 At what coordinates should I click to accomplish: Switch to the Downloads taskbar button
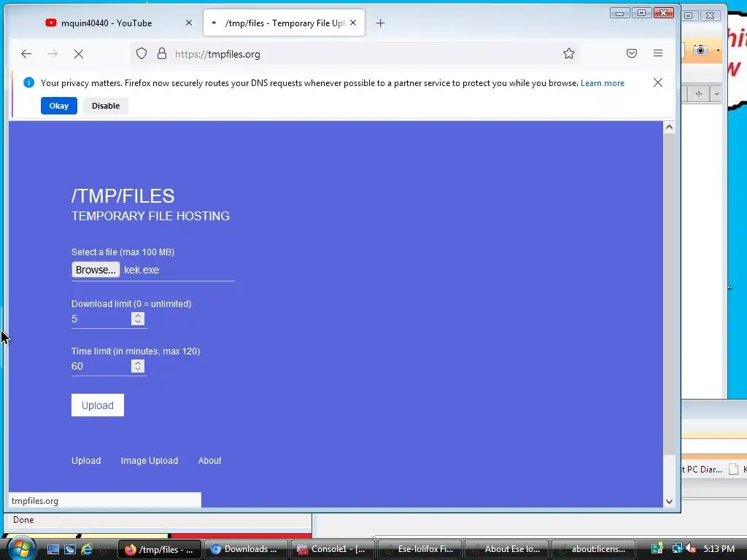pos(247,550)
